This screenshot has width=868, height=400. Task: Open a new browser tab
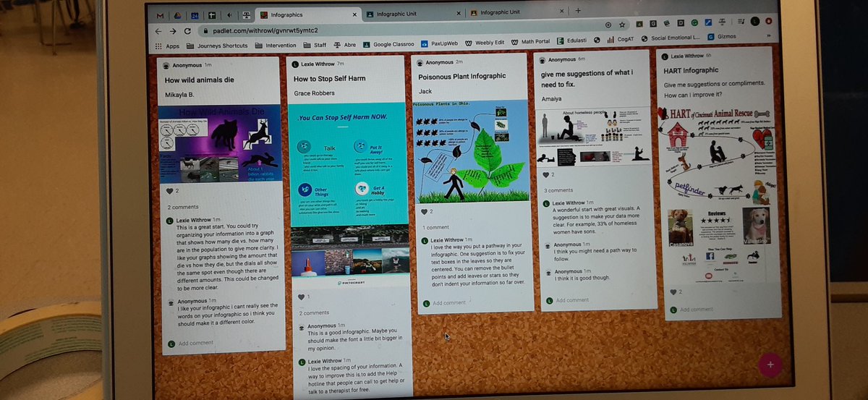(578, 10)
